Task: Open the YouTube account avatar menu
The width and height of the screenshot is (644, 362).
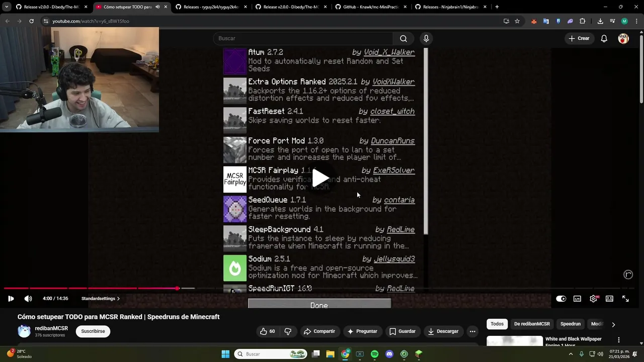Action: (x=623, y=38)
